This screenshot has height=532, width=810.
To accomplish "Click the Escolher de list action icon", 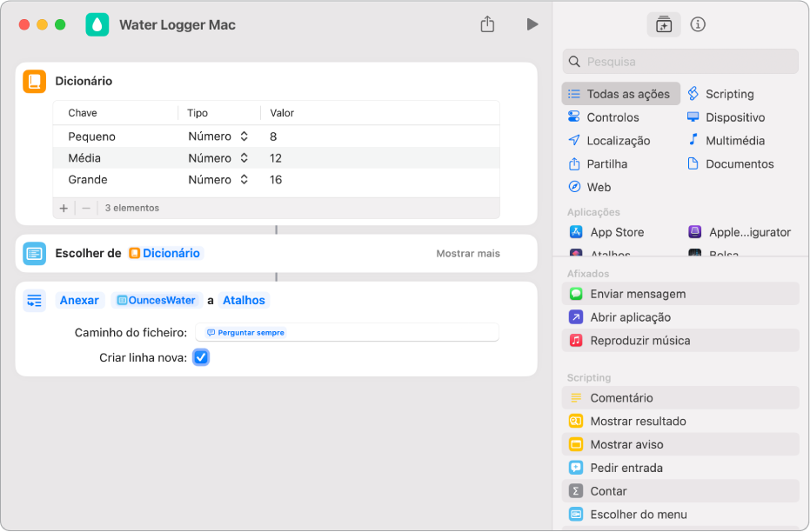I will point(35,253).
